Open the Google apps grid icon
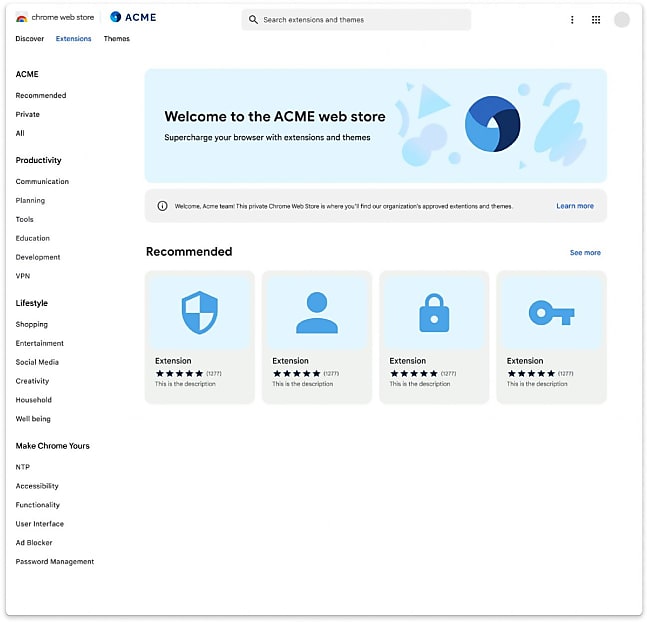The width and height of the screenshot is (647, 622). pyautogui.click(x=596, y=19)
